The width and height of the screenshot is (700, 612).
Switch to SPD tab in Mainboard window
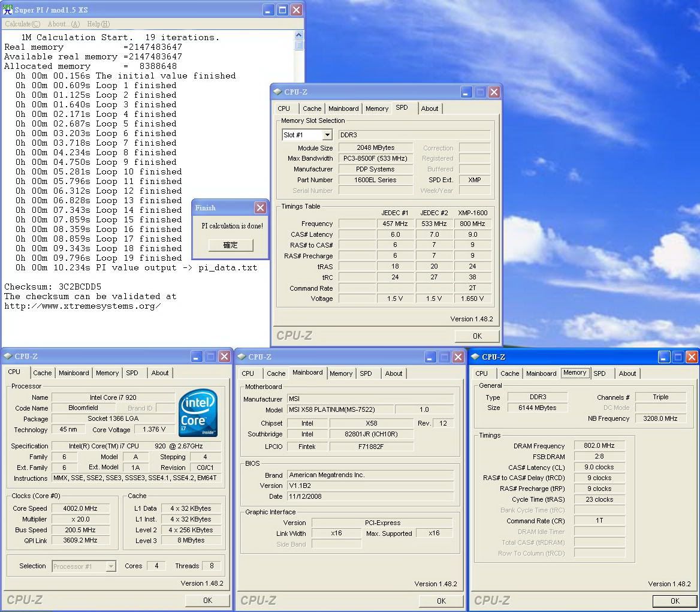pos(366,373)
